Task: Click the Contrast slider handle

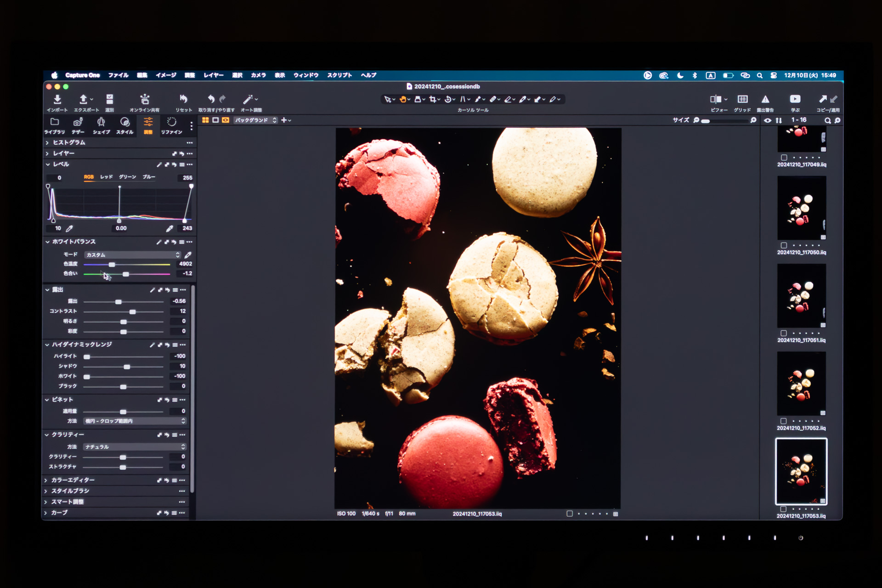Action: coord(133,312)
